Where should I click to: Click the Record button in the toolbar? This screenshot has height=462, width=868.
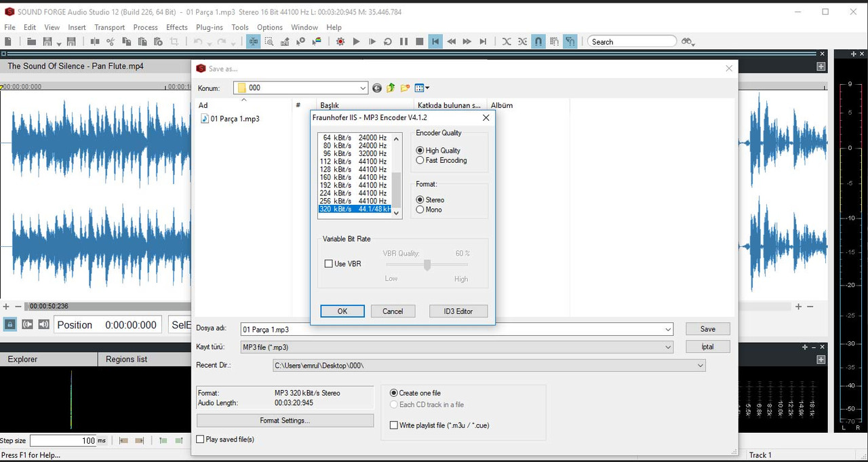coord(340,41)
